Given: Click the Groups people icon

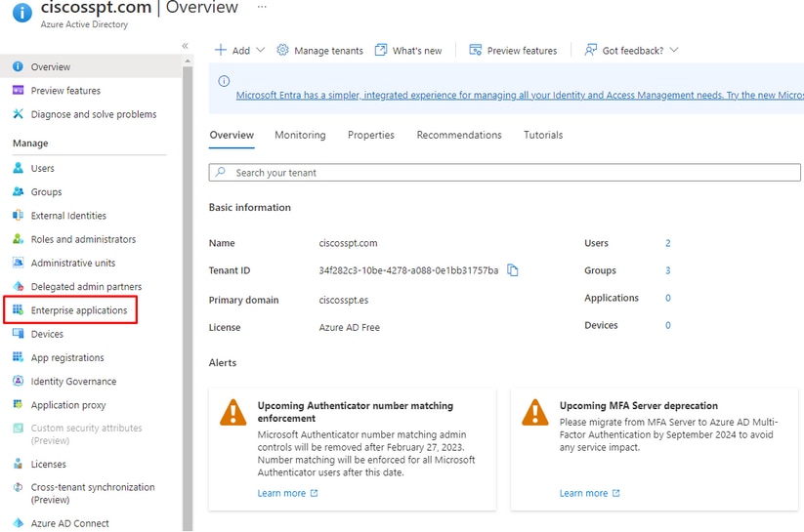Looking at the screenshot, I should pyautogui.click(x=18, y=191).
